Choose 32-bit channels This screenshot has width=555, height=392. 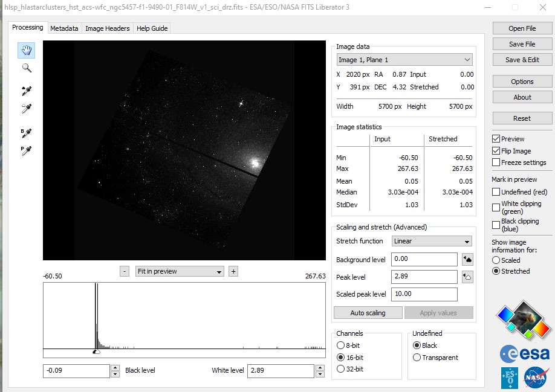(340, 368)
